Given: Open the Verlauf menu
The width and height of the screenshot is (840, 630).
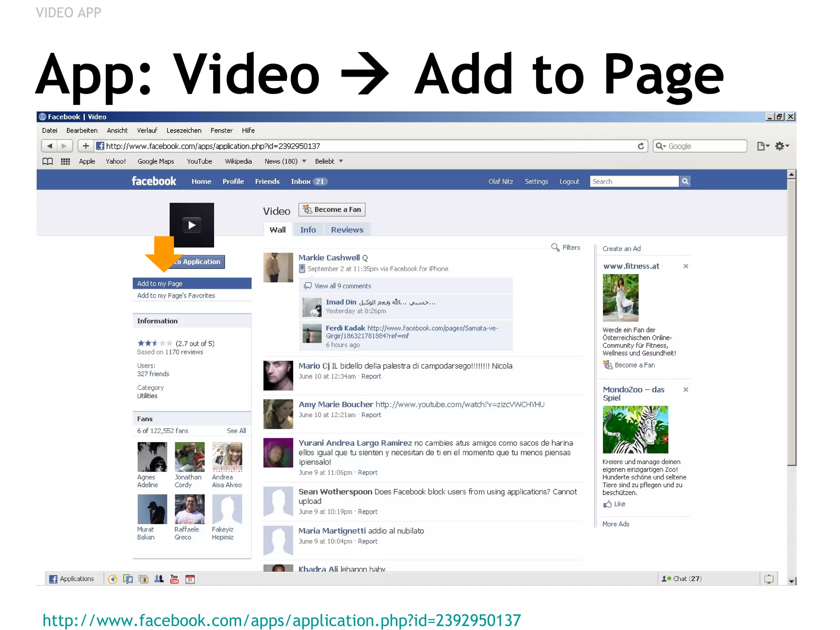Looking at the screenshot, I should (x=147, y=130).
